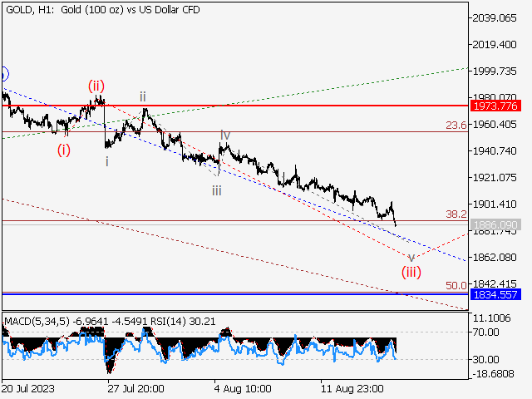This screenshot has height=399, width=532.
Task: Click the 70.00 RSI level value
Action: point(485,332)
